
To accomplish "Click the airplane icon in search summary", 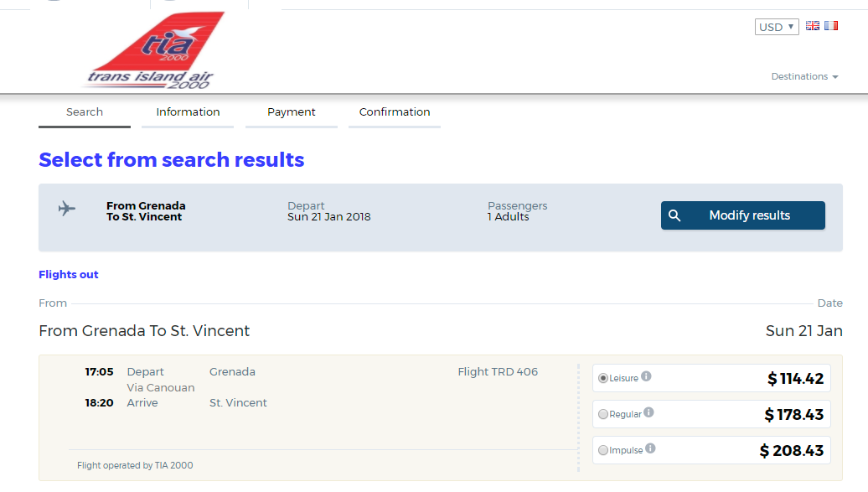I will [66, 209].
